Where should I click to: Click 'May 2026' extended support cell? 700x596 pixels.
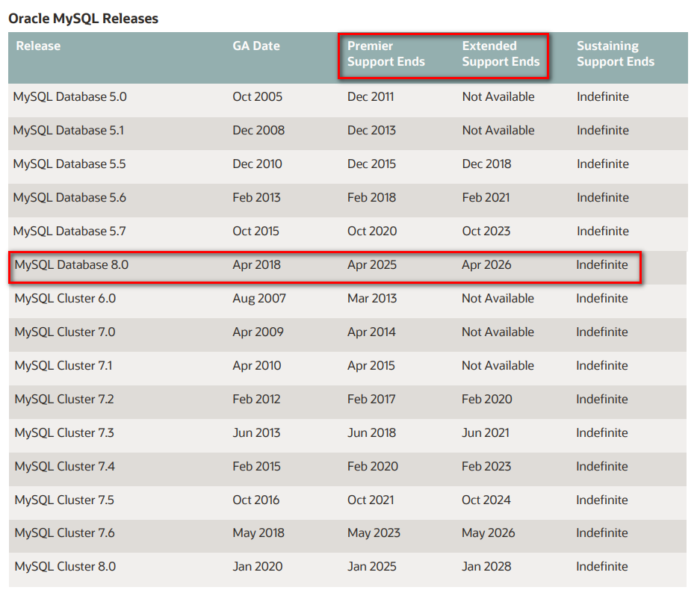489,533
